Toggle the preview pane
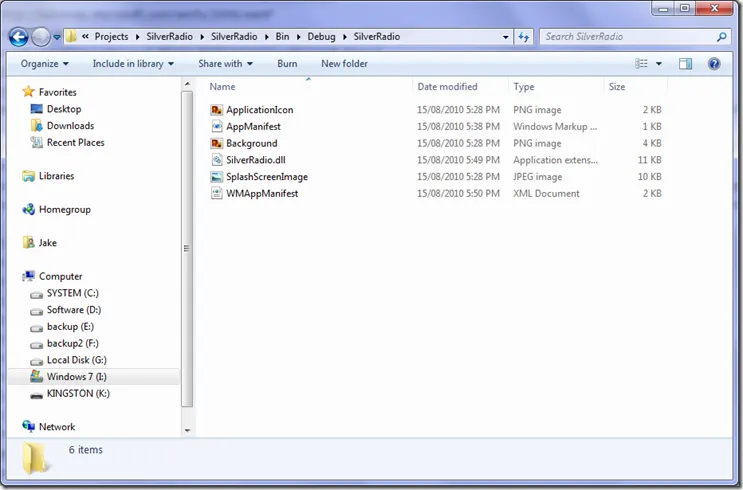 685,64
